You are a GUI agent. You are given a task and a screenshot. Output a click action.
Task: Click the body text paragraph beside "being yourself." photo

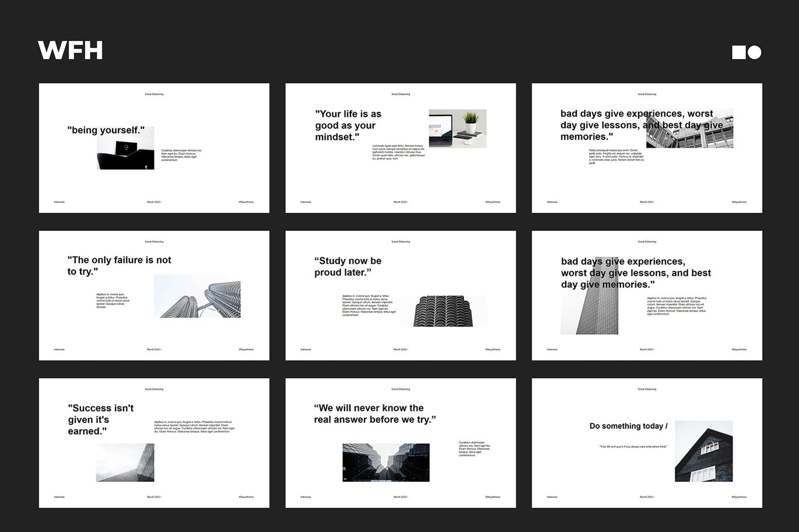(181, 155)
